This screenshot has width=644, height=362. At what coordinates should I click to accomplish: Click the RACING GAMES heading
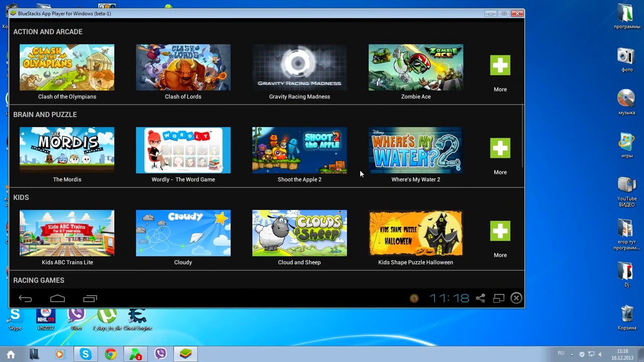tap(39, 281)
